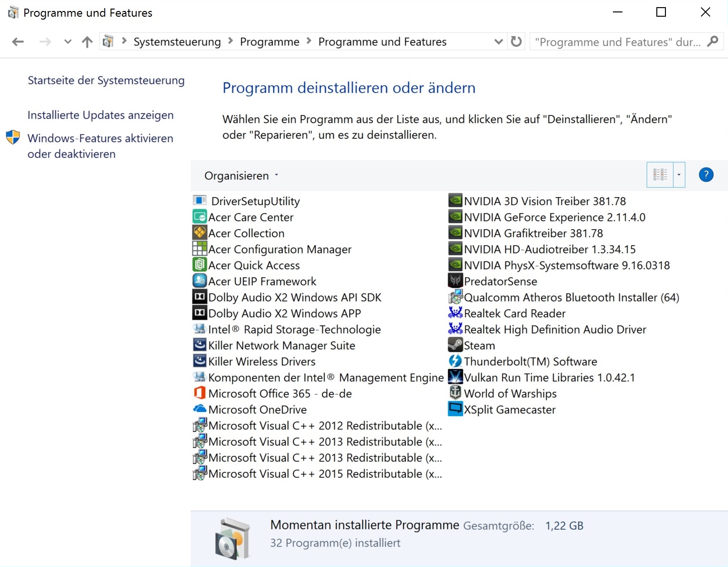The image size is (728, 567).
Task: Click the Thunderbolt(TM) Software icon
Action: click(x=455, y=361)
